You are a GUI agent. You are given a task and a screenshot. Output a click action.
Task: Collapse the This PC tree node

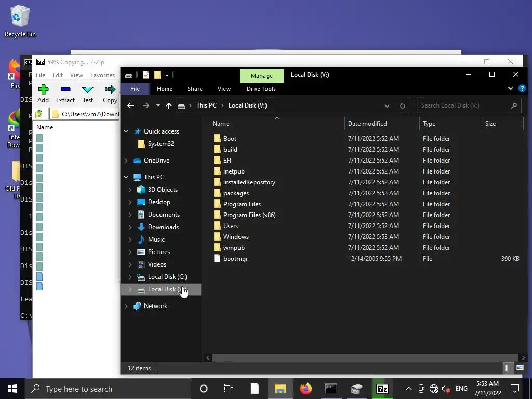point(126,177)
